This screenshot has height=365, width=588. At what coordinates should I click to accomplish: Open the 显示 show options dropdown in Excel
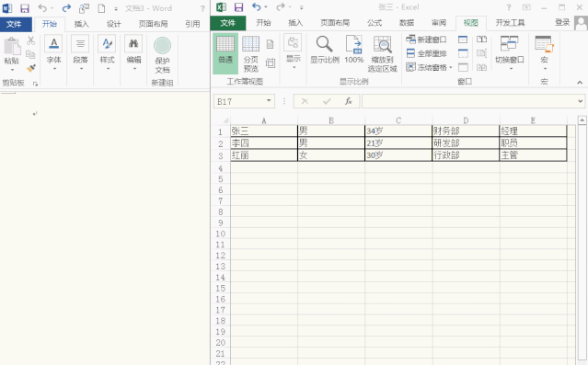point(294,51)
